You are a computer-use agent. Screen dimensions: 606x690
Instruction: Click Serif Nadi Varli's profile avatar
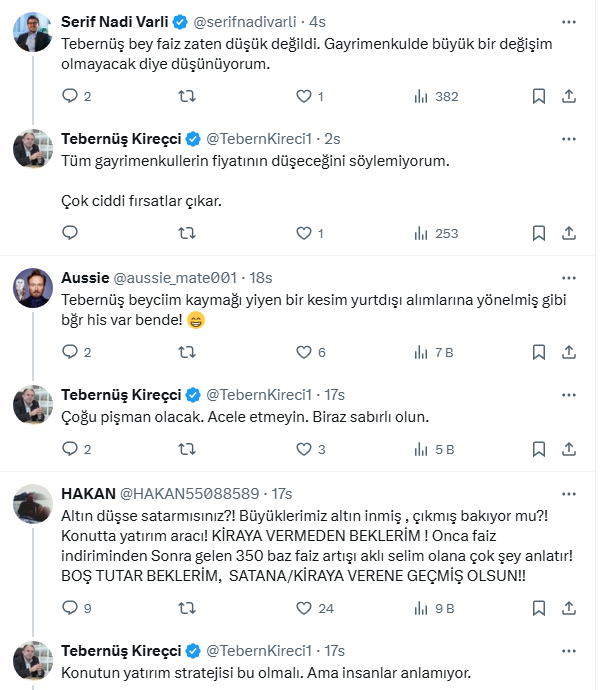(33, 33)
